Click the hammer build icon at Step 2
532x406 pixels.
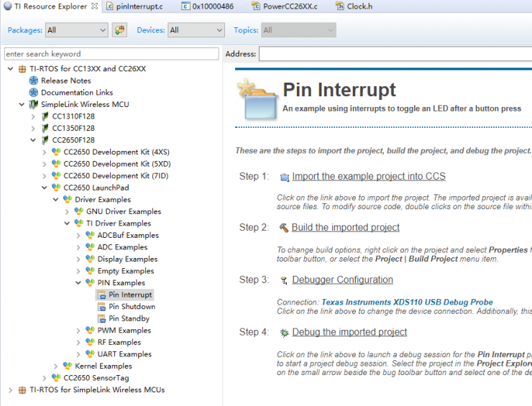(x=284, y=228)
